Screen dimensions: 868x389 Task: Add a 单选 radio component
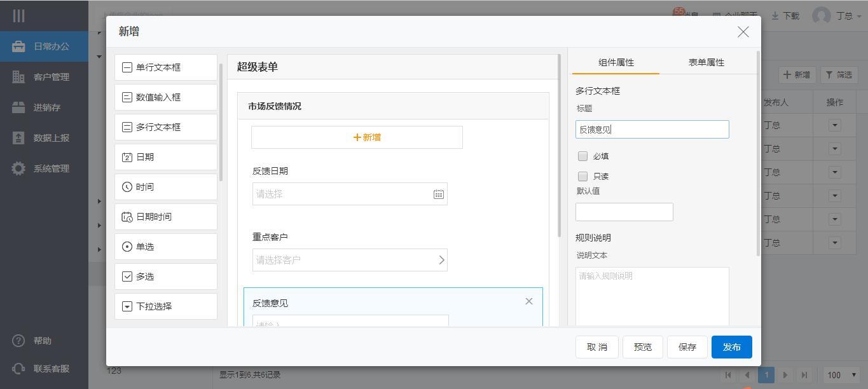[165, 247]
